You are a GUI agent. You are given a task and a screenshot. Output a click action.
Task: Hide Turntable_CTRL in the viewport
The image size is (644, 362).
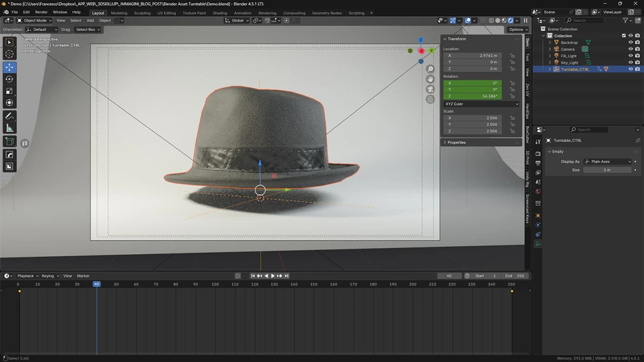tap(631, 69)
